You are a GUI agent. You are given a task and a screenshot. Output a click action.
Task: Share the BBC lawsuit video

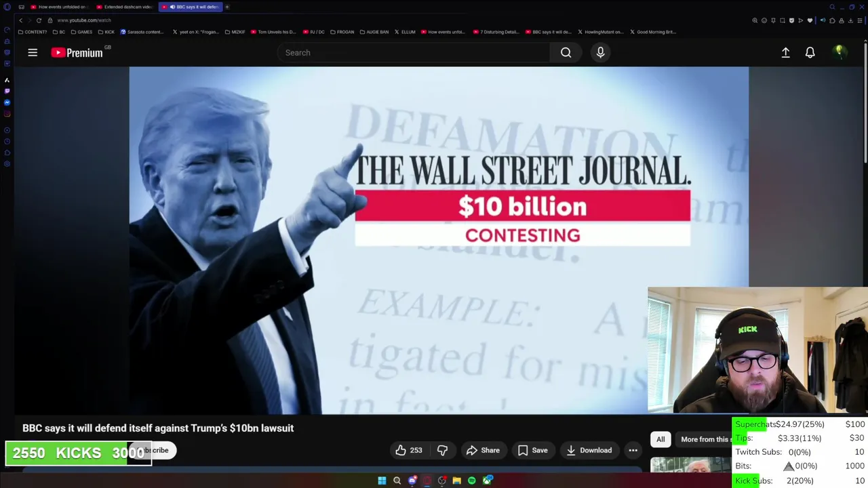click(483, 450)
